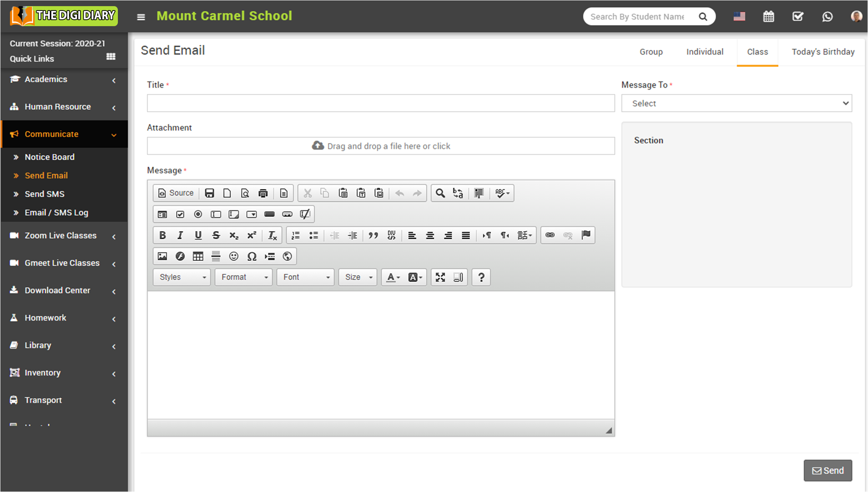Click the Insert Image icon
Screen dimensions: 868x492
pyautogui.click(x=162, y=256)
